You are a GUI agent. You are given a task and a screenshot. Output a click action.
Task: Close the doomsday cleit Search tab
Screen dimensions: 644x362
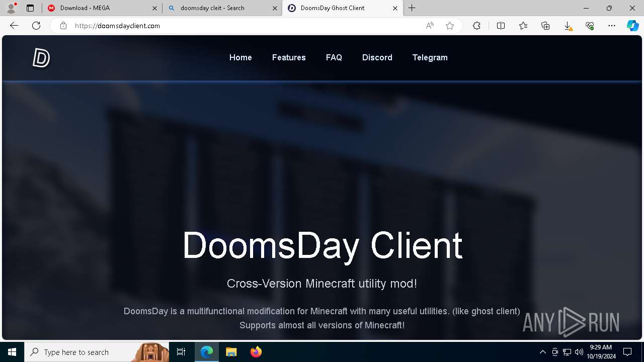(x=275, y=8)
